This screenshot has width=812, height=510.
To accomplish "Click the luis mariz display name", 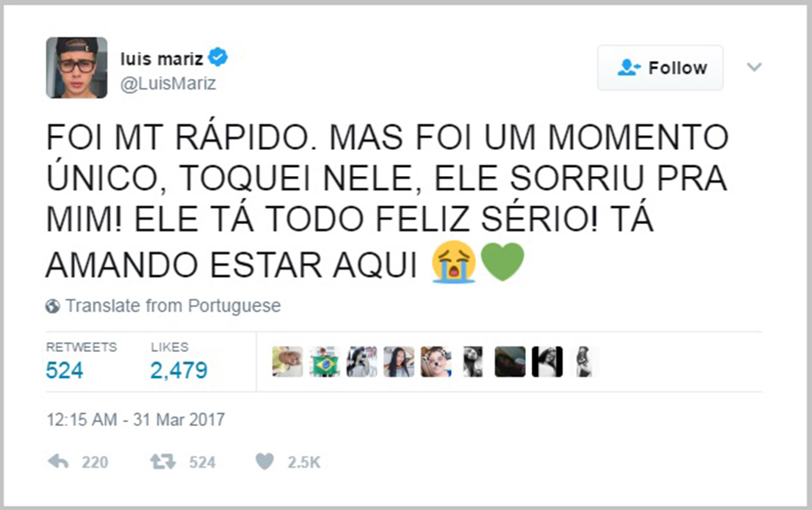I will (x=161, y=58).
